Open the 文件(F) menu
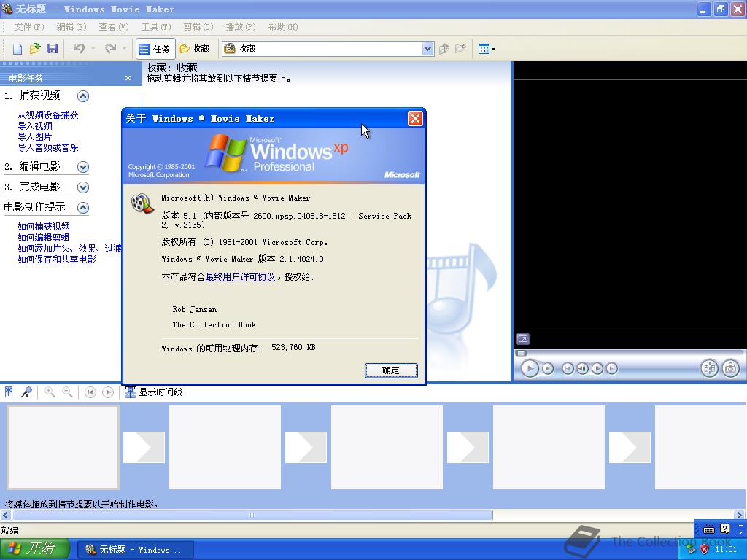The height and width of the screenshot is (560, 747). 29,27
